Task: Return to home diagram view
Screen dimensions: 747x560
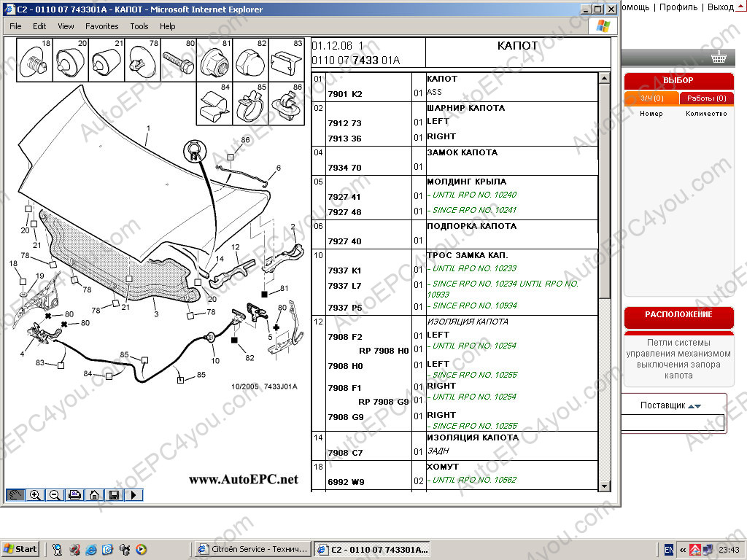Action: tap(94, 495)
